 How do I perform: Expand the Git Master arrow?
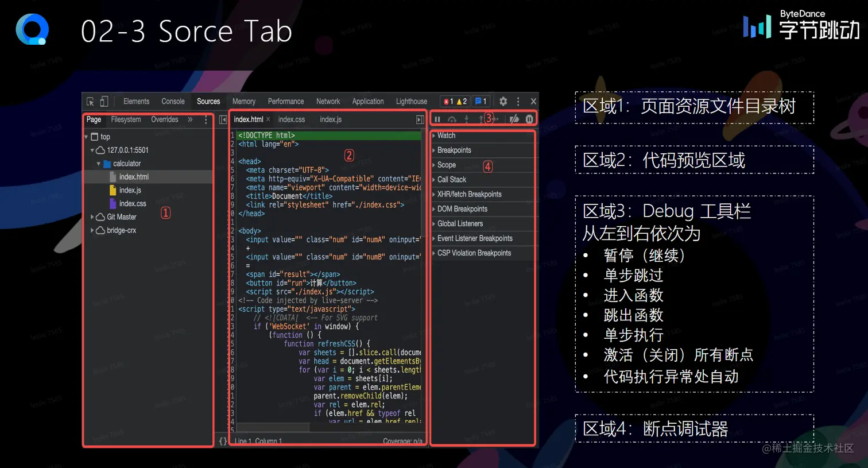92,217
